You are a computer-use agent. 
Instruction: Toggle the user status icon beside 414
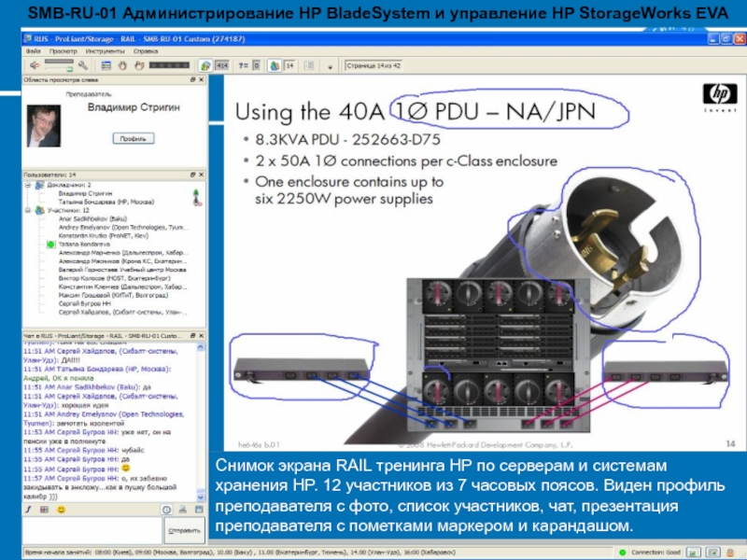(x=205, y=65)
